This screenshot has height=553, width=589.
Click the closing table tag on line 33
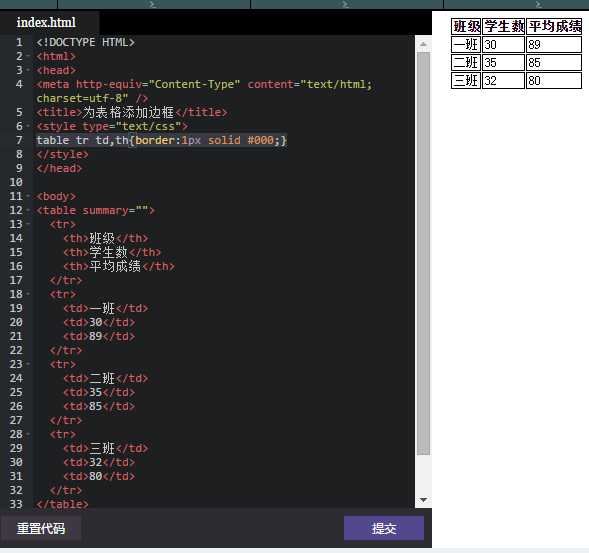coord(62,504)
